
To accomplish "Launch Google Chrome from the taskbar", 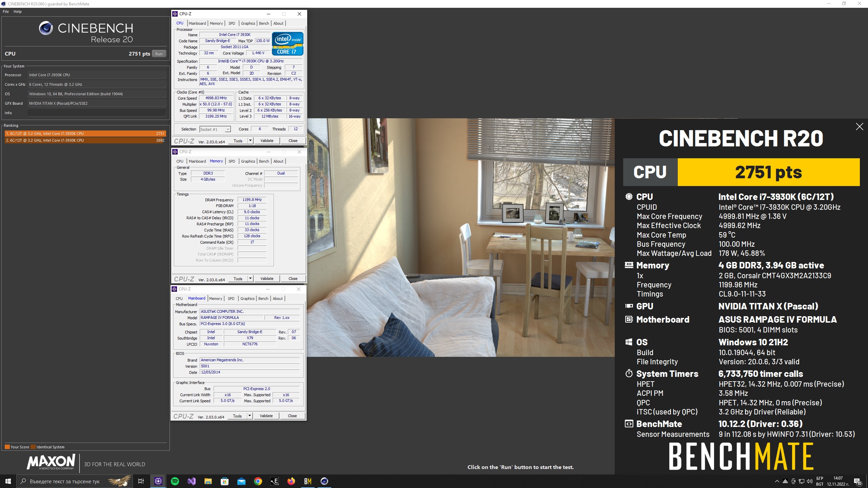I will click(x=258, y=481).
